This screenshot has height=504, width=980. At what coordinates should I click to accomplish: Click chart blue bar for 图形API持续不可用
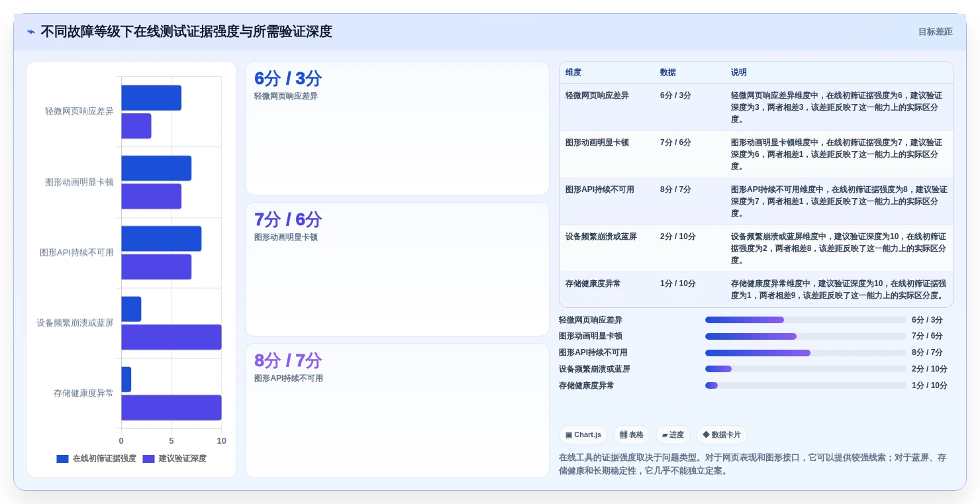click(x=161, y=238)
